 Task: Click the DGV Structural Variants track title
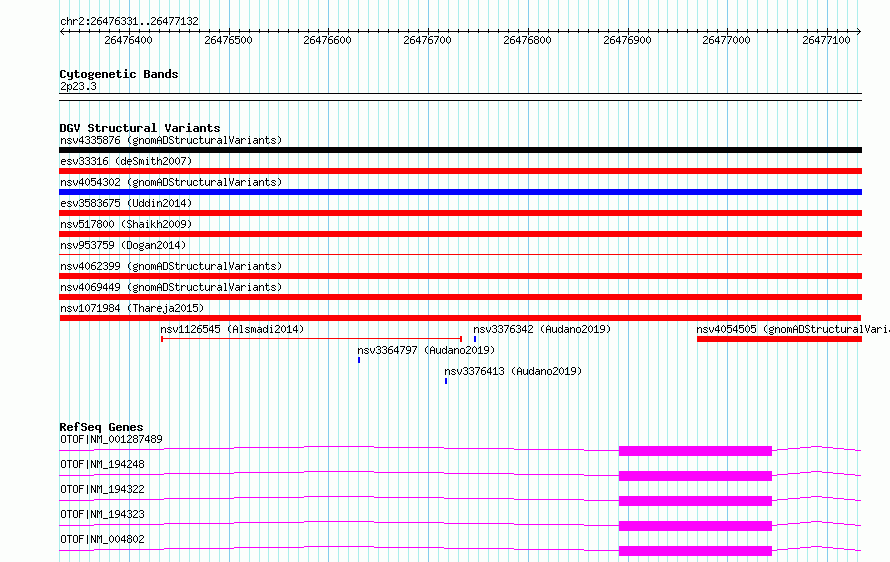[x=140, y=128]
